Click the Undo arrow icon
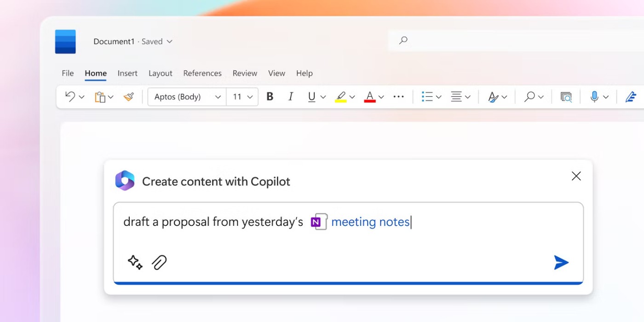644x322 pixels. (x=70, y=97)
